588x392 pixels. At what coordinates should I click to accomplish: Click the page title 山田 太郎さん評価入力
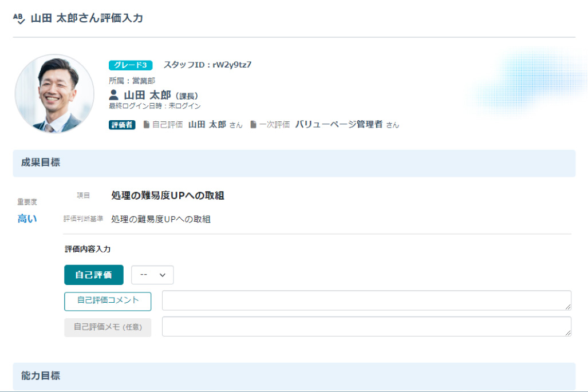[86, 18]
